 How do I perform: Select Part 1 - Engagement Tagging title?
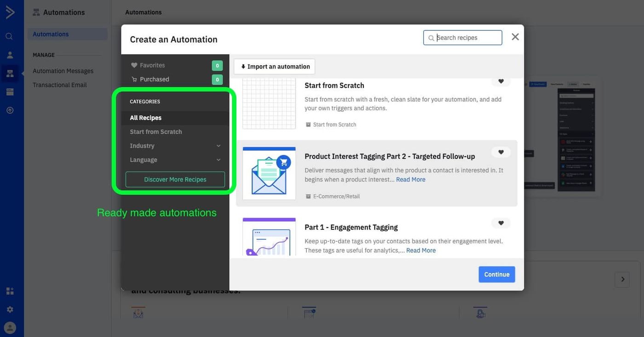pyautogui.click(x=351, y=227)
